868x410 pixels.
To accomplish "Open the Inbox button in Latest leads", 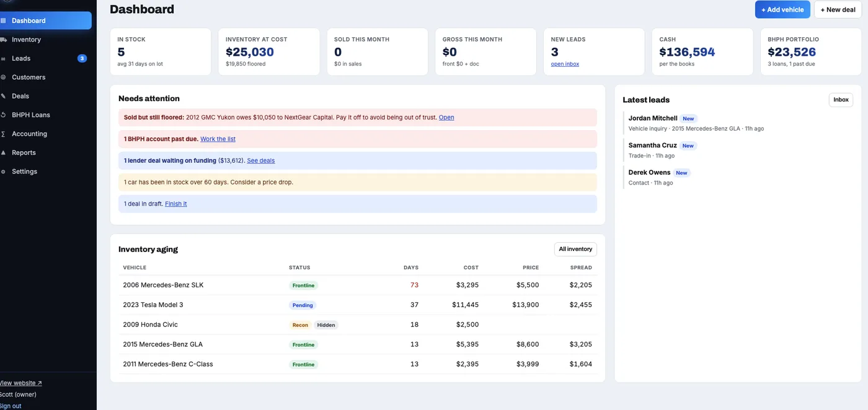I will click(x=841, y=100).
